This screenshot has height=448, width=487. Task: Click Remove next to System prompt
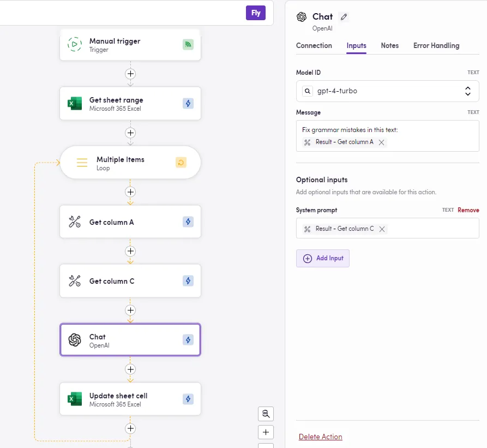(468, 210)
